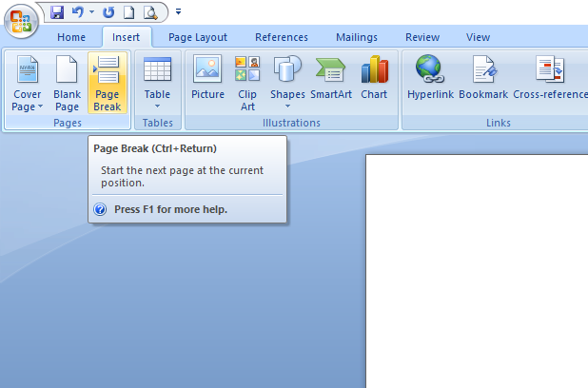The height and width of the screenshot is (388, 588).
Task: Open Customize Quick Access Toolbar dropdown
Action: click(x=178, y=12)
